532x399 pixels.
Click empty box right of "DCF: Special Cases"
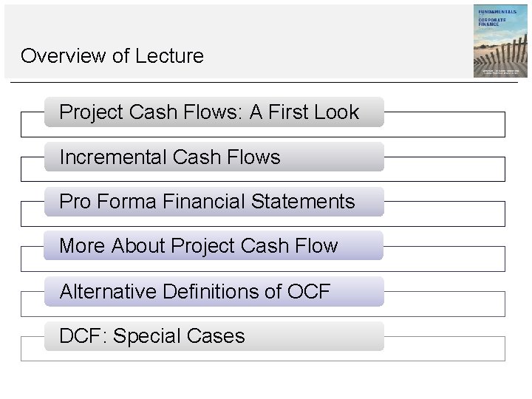point(444,349)
